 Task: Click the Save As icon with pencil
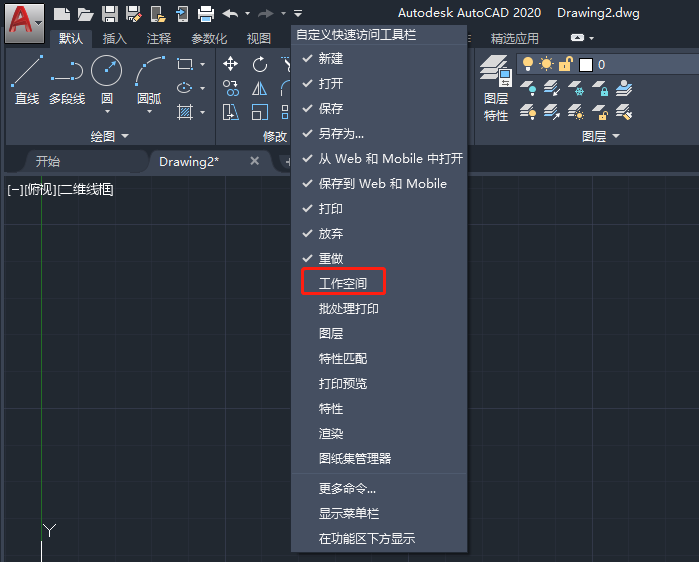coord(133,14)
